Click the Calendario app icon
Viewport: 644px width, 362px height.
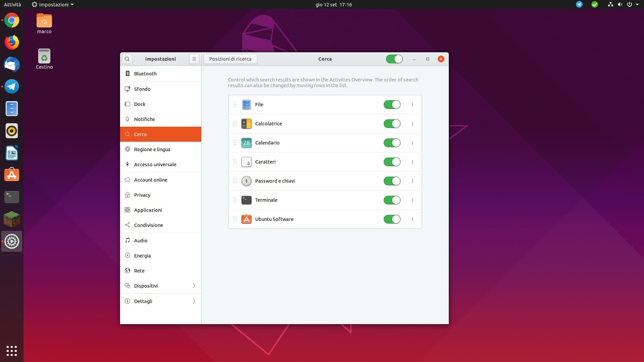[x=246, y=143]
